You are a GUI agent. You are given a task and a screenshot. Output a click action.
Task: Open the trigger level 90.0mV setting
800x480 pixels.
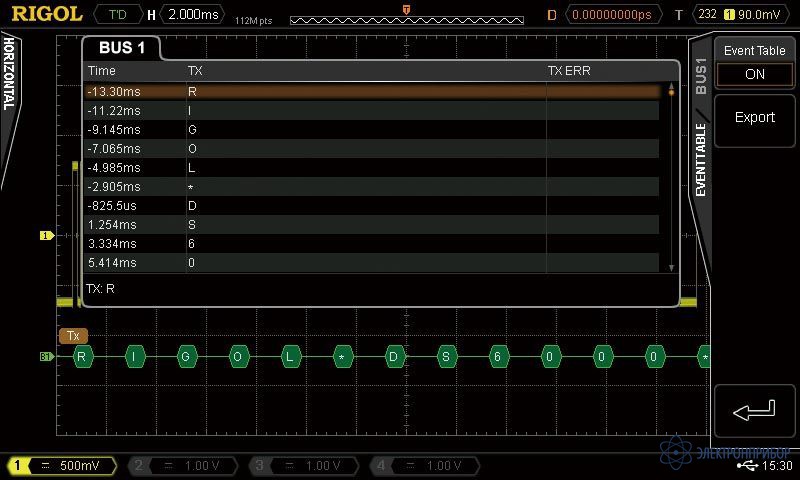[x=762, y=15]
